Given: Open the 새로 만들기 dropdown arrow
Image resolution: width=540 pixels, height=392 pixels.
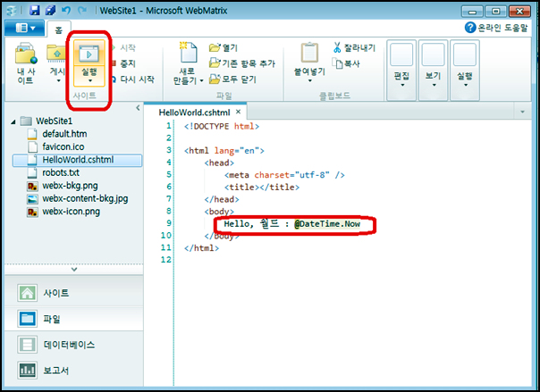Looking at the screenshot, I should 202,80.
